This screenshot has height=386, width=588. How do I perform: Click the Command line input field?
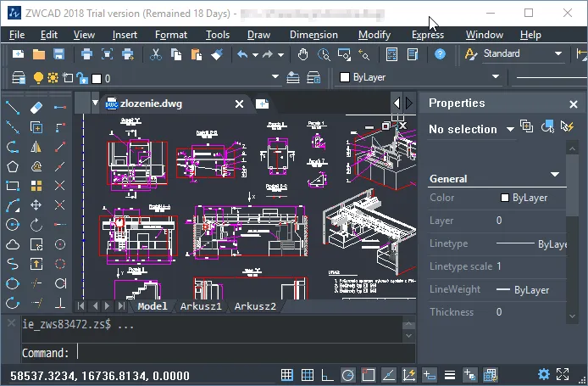[x=219, y=353]
